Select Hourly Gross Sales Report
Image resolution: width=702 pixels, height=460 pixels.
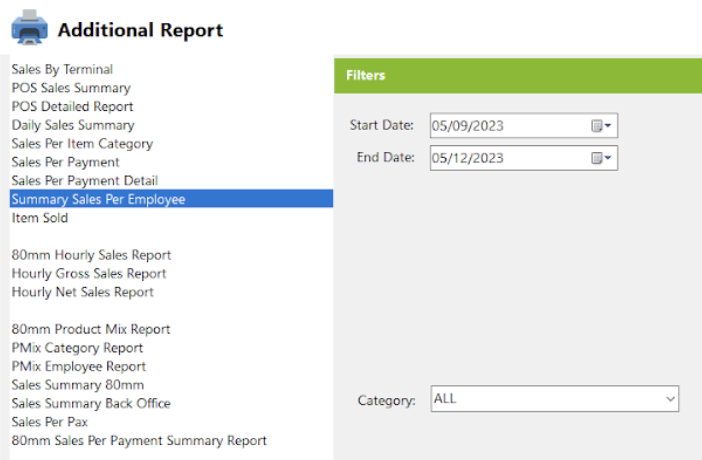(89, 274)
